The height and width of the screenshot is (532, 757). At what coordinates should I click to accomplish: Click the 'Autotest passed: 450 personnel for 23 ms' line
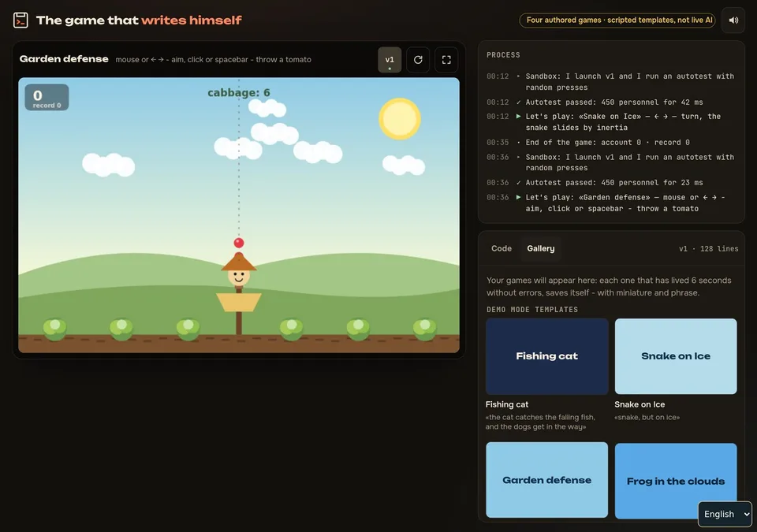tap(614, 183)
